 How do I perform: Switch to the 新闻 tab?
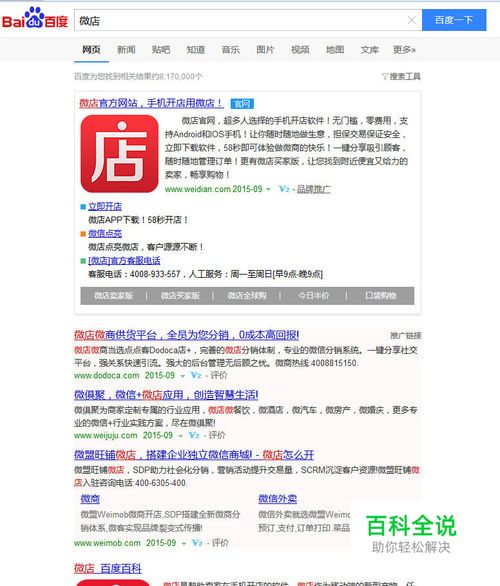(126, 50)
